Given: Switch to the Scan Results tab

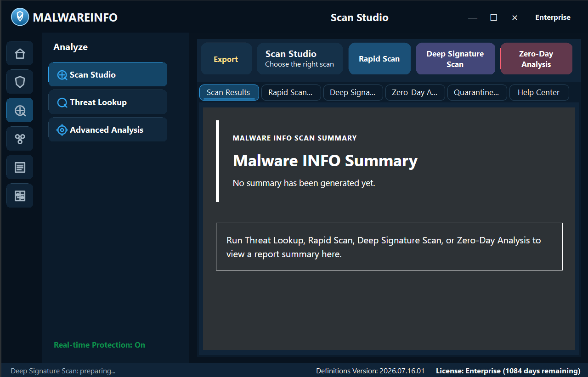Looking at the screenshot, I should tap(229, 92).
